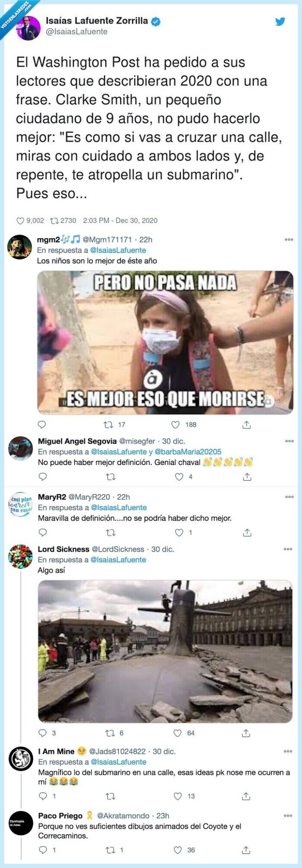Like the mgm2 reply with 188 likes
302x868 pixels.
point(175,425)
